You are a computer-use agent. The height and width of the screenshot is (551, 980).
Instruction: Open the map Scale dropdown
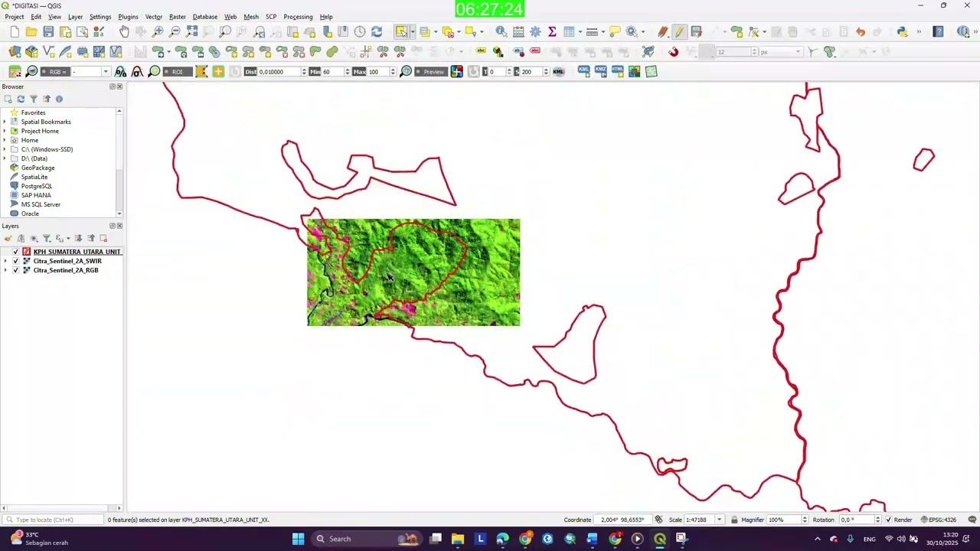[x=719, y=520]
